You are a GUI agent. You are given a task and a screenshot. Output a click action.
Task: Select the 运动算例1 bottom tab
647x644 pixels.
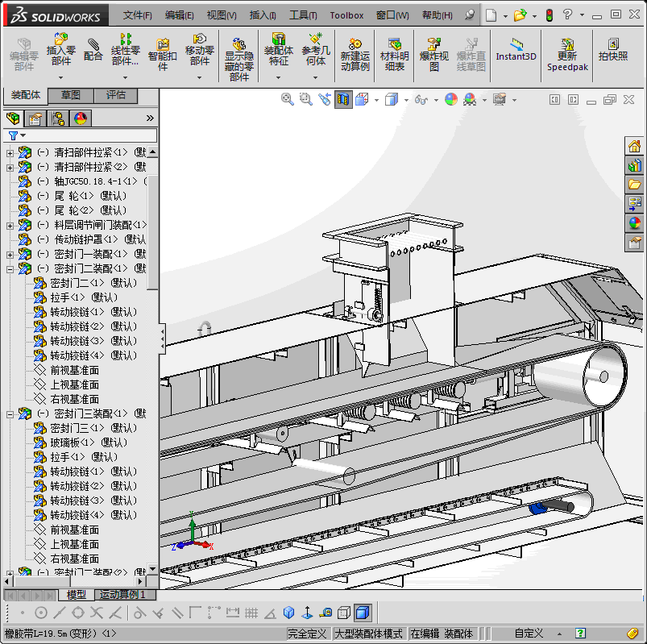(122, 595)
